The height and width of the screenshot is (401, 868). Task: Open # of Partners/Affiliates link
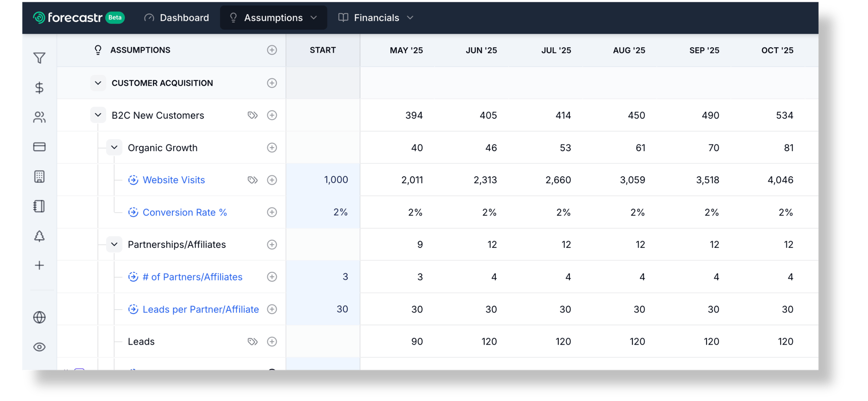pyautogui.click(x=192, y=277)
